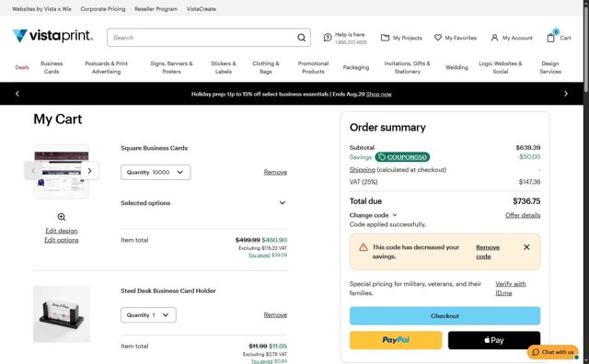The width and height of the screenshot is (589, 364).
Task: Open Signs, Banners & Posters menu
Action: pyautogui.click(x=171, y=67)
